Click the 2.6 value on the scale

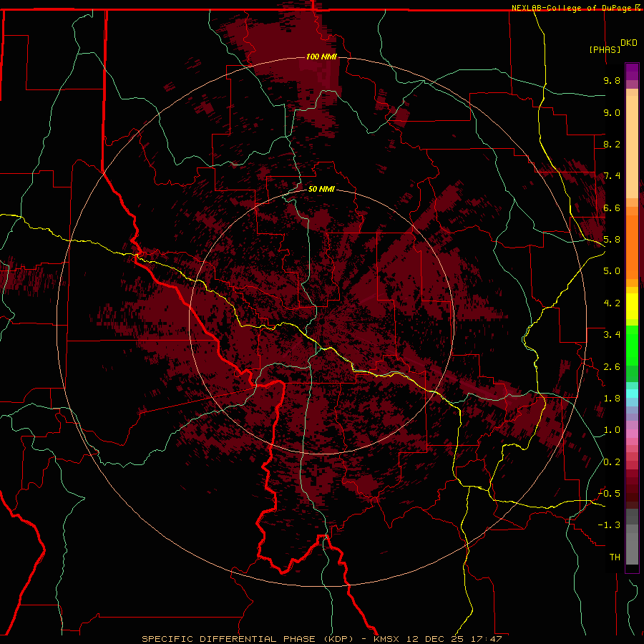[x=612, y=367]
